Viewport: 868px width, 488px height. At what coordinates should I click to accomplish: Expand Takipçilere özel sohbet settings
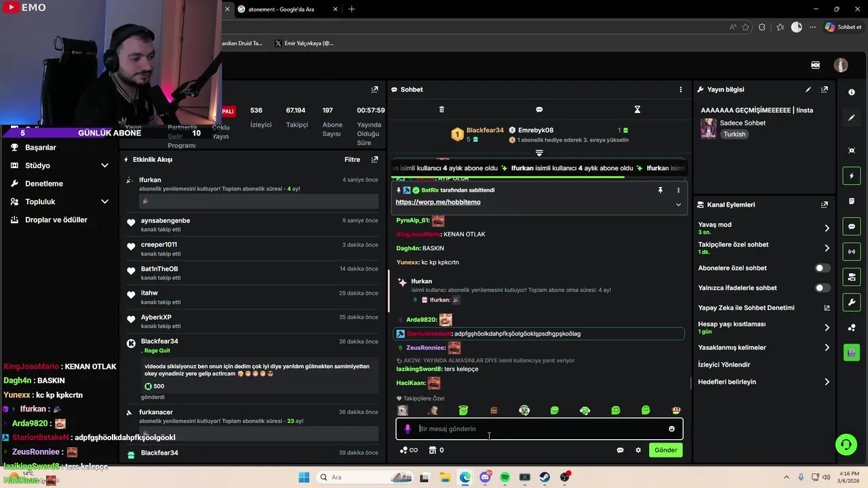[x=827, y=248]
